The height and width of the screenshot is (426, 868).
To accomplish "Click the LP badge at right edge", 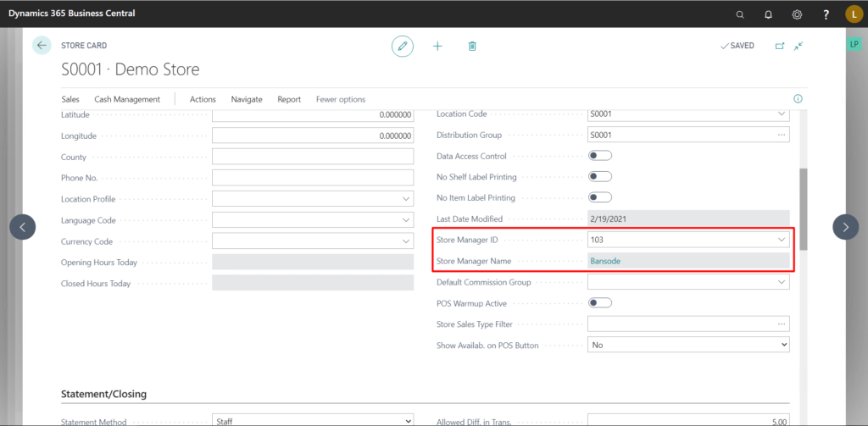I will pyautogui.click(x=854, y=44).
